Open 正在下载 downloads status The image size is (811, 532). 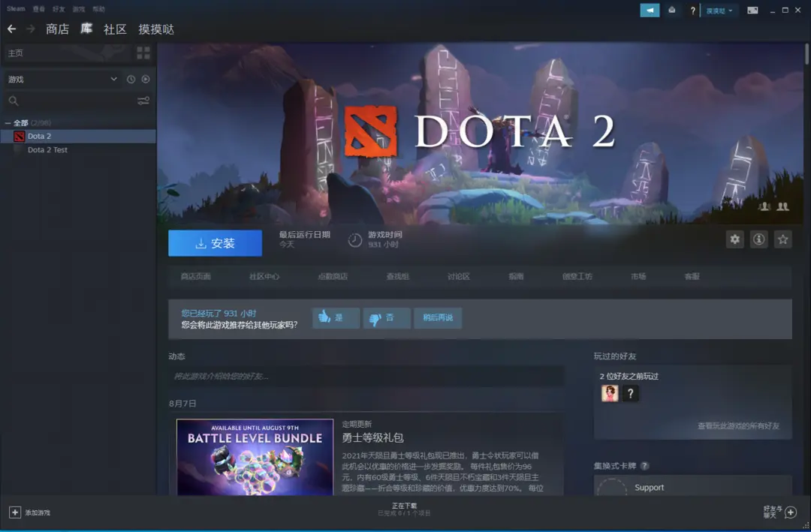pyautogui.click(x=405, y=509)
